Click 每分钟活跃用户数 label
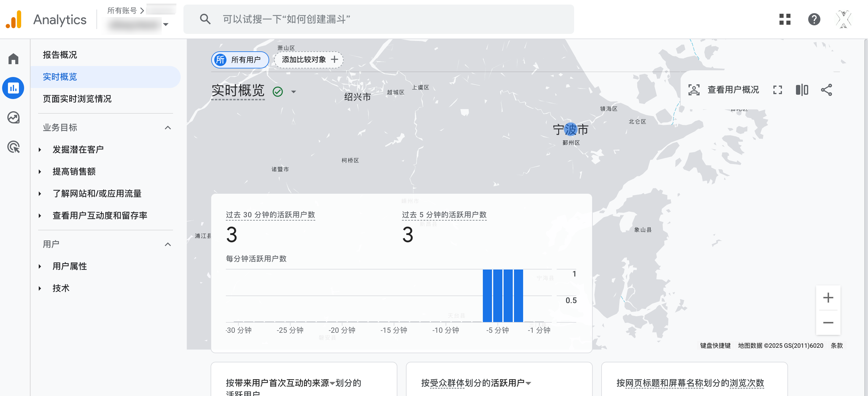Viewport: 868px width, 396px height. pos(256,258)
